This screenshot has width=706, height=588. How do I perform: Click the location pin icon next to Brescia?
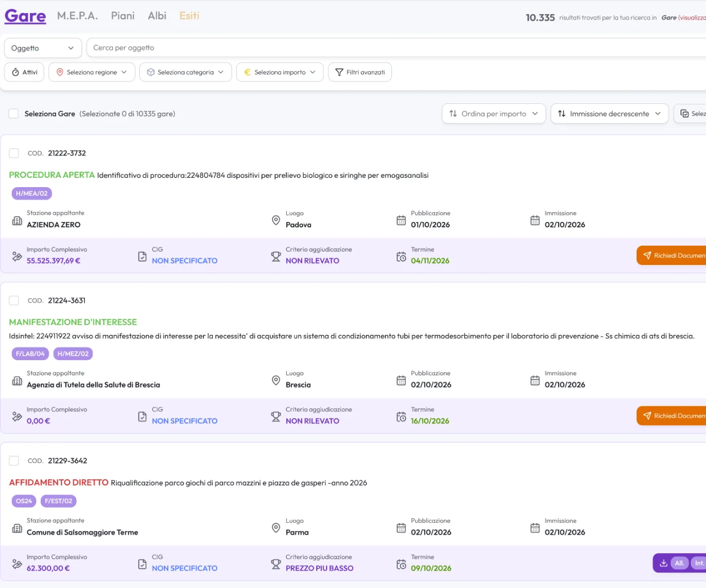pyautogui.click(x=276, y=380)
